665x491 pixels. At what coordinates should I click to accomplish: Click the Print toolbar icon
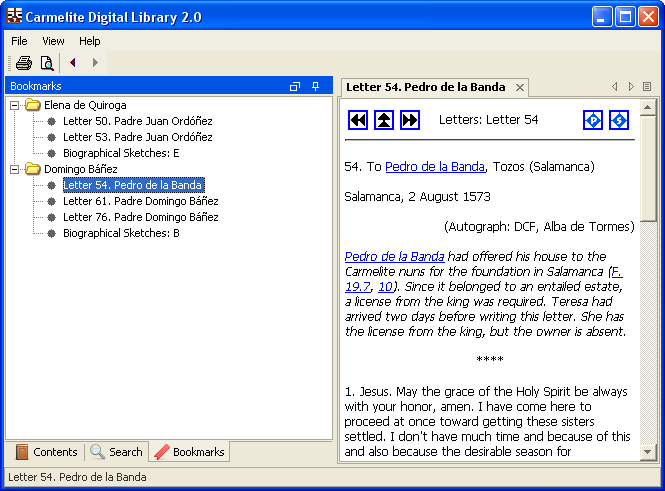(23, 63)
